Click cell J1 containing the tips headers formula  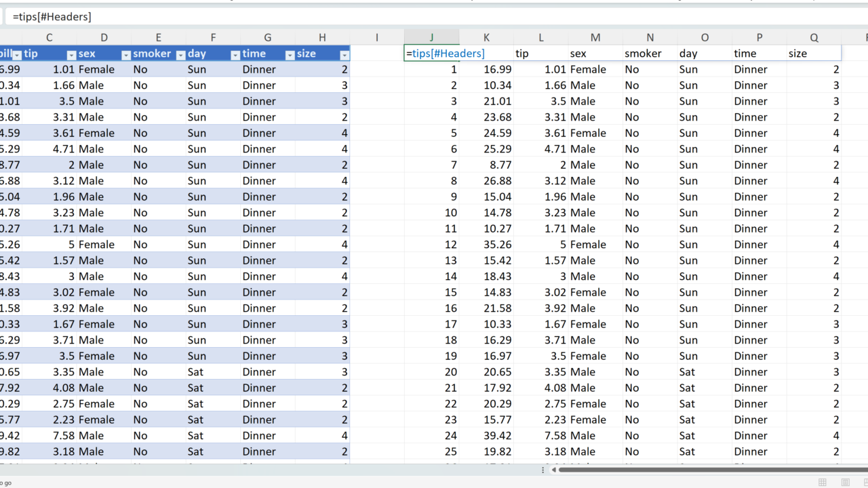click(431, 54)
